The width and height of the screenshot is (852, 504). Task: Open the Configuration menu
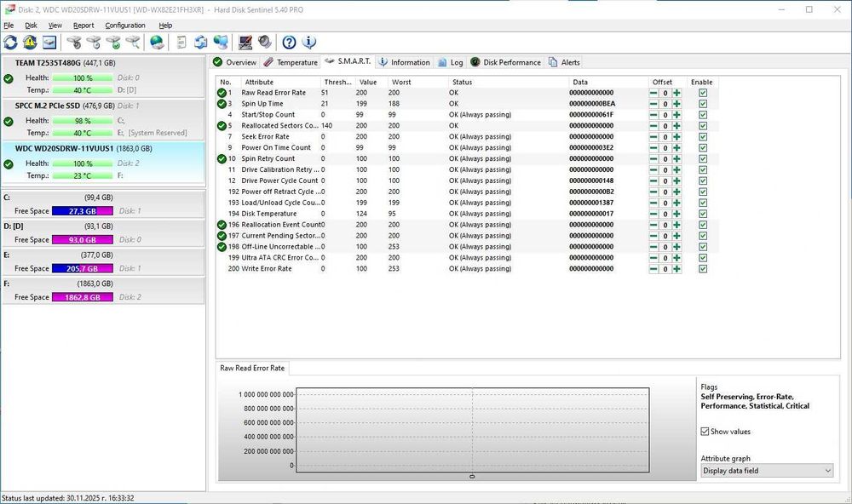pos(125,26)
